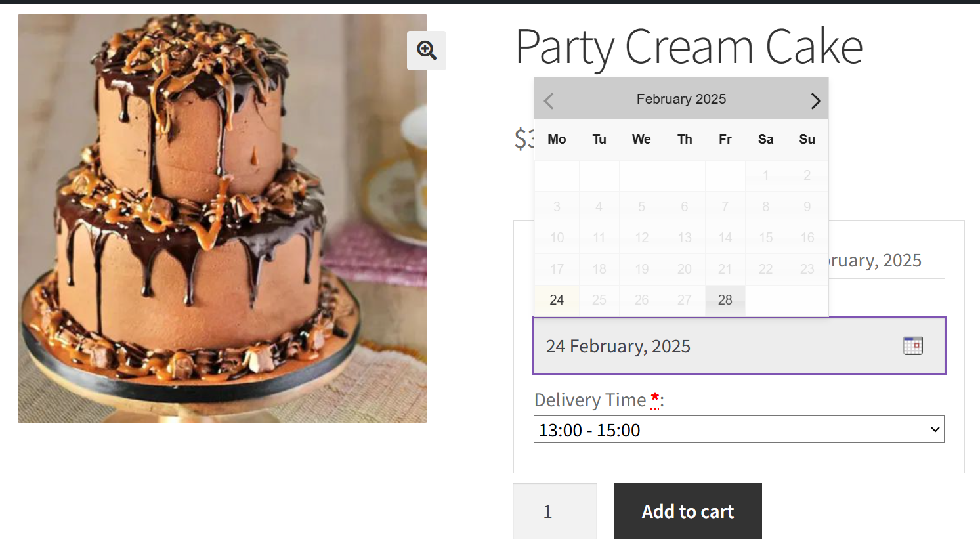980x552 pixels.
Task: Click the Party Cream Cake product image
Action: click(x=223, y=219)
